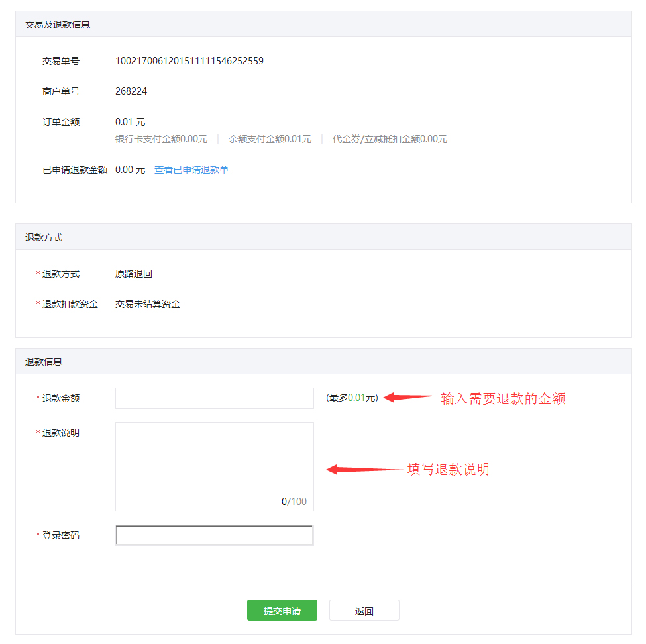
Task: Click the 退款金额 input field
Action: [x=214, y=398]
